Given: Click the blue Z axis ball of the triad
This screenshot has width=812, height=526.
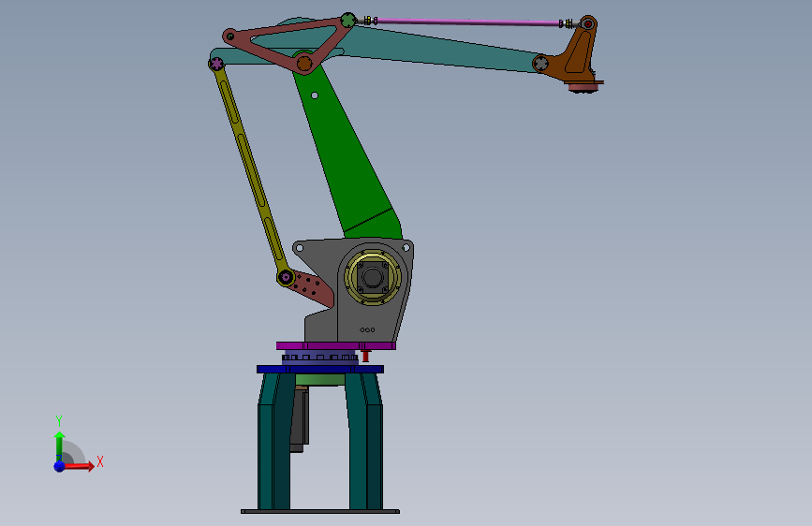Looking at the screenshot, I should click(x=59, y=466).
